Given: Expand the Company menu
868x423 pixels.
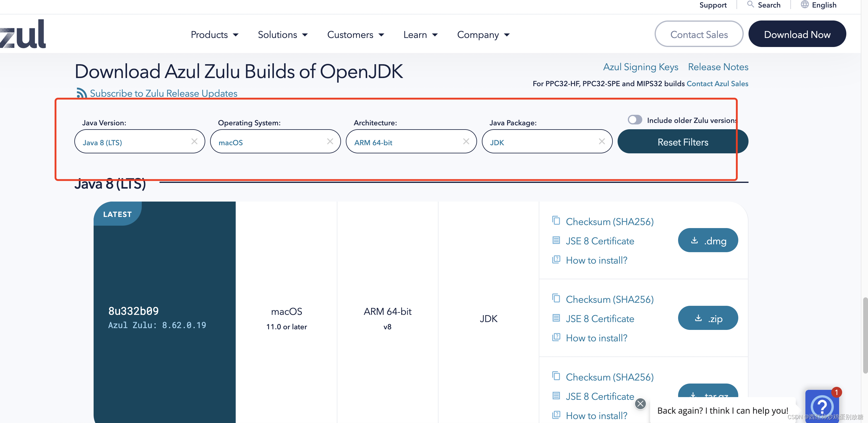Looking at the screenshot, I should click(483, 35).
